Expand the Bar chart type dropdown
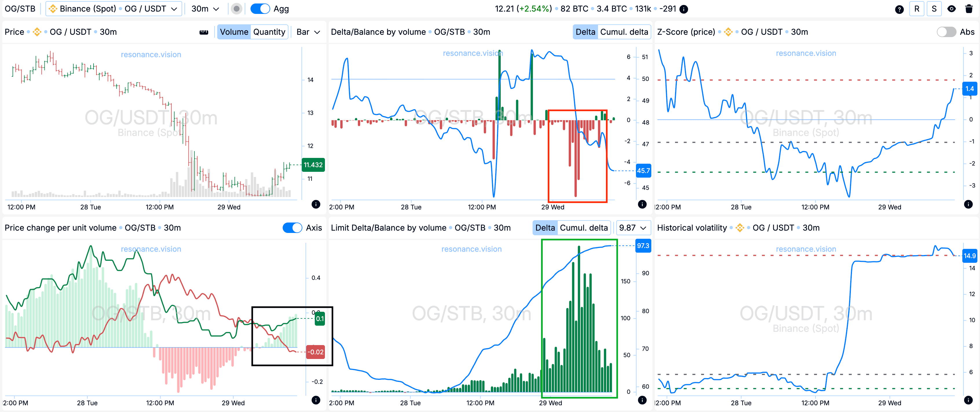This screenshot has width=980, height=412. click(308, 32)
